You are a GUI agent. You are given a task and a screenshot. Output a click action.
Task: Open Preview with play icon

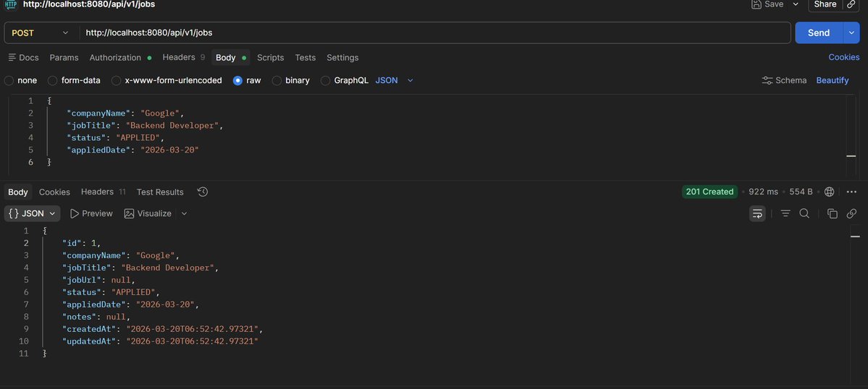pos(91,213)
